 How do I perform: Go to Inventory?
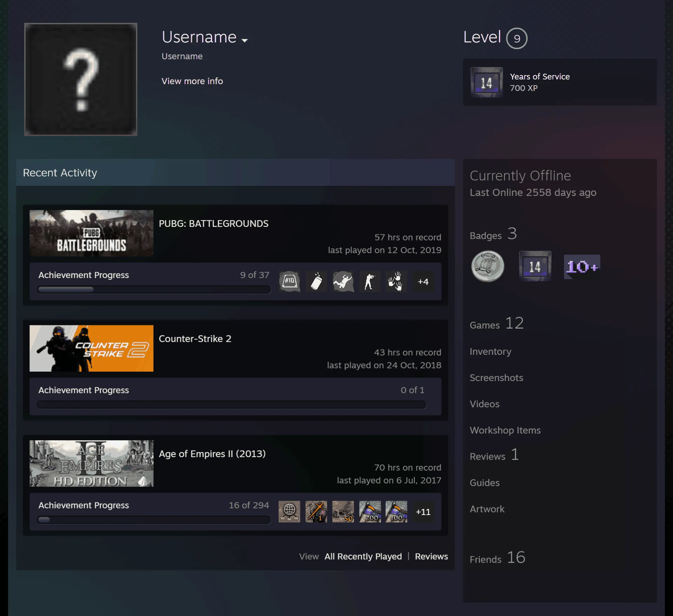(x=490, y=351)
